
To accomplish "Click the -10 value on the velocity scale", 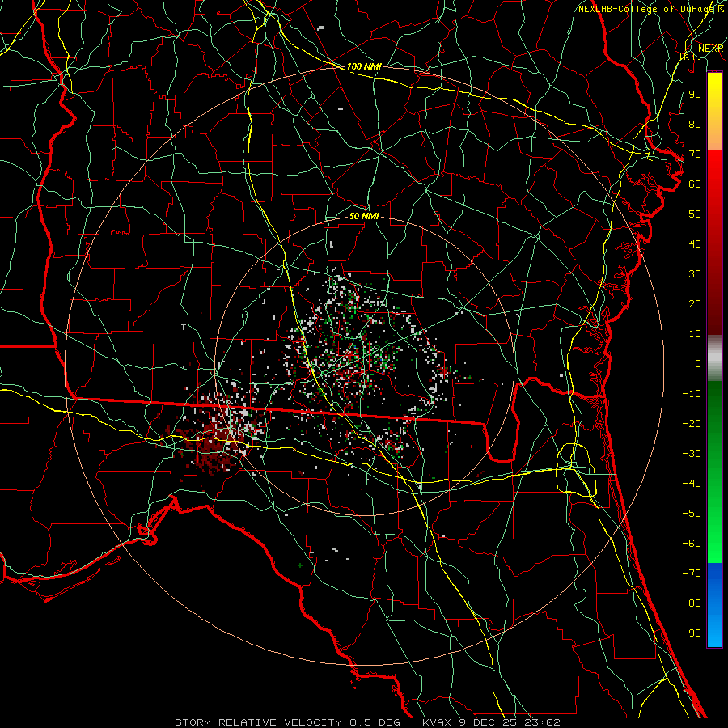I will coord(692,394).
